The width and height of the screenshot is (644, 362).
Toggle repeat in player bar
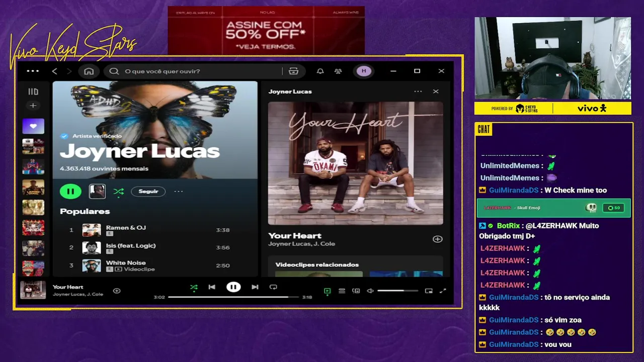coord(273,287)
